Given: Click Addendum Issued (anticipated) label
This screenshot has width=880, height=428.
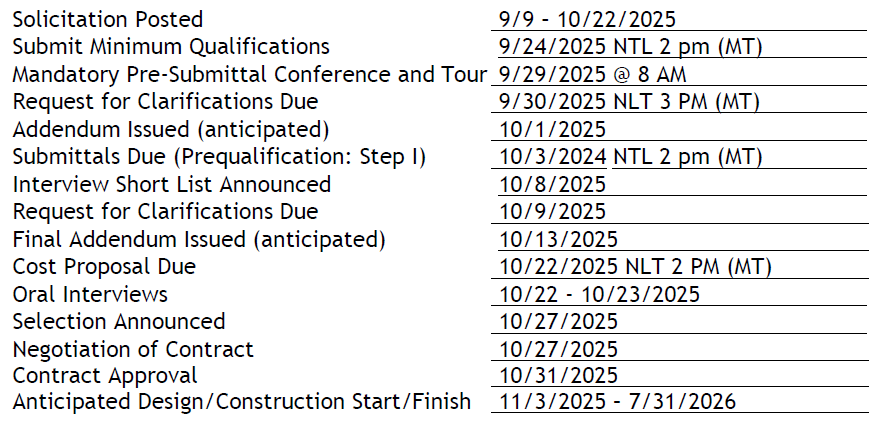Looking at the screenshot, I should tap(171, 130).
